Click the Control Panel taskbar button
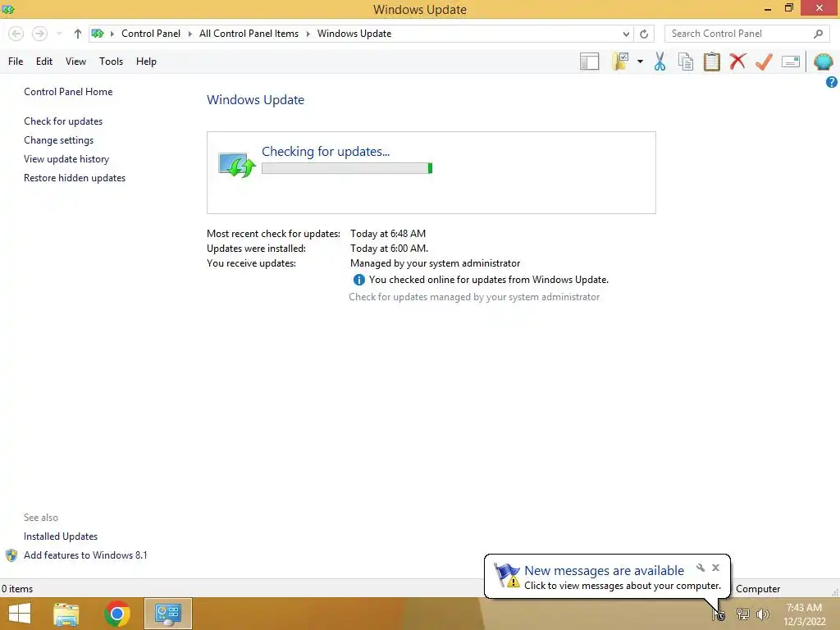 click(168, 614)
